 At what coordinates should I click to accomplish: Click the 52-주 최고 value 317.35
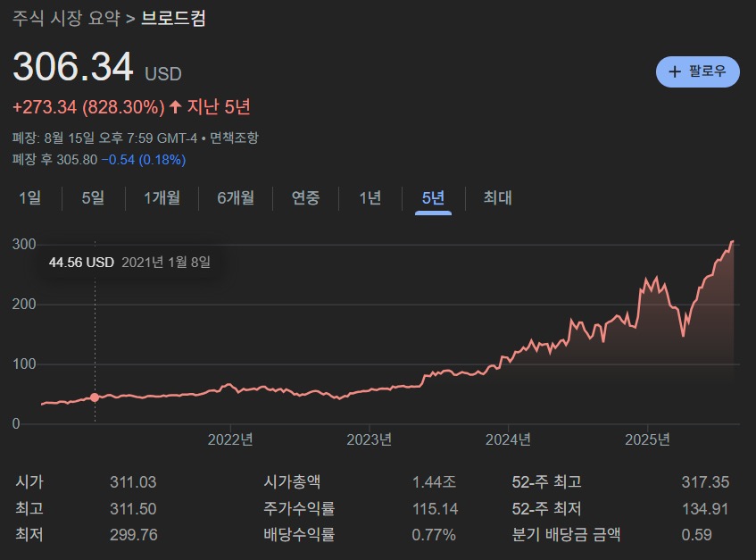[705, 482]
